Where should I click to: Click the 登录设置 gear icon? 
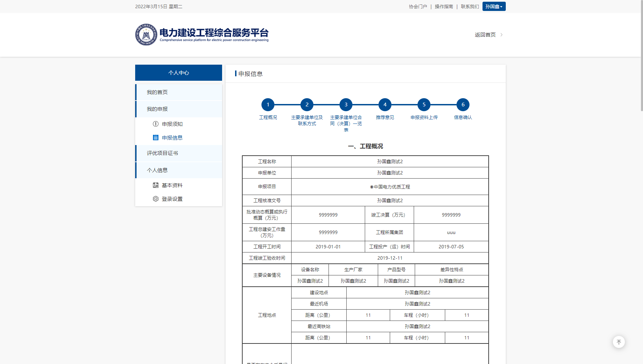[x=156, y=199]
